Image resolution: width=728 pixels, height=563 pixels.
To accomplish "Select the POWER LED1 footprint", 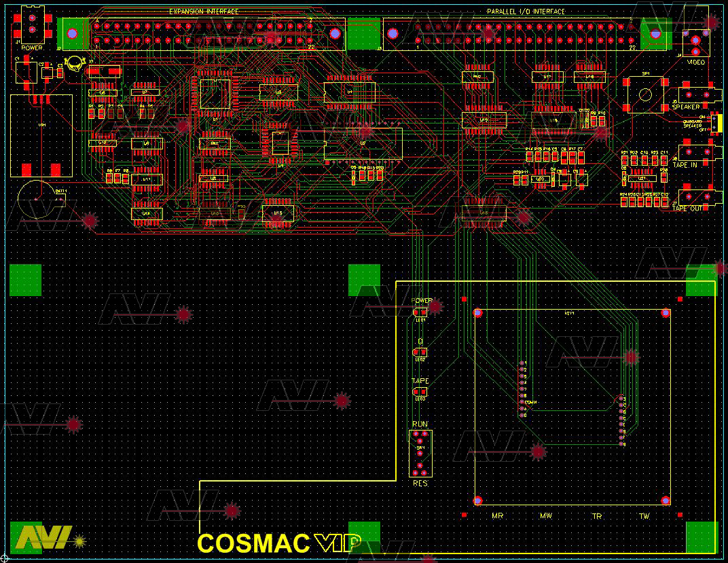I will click(x=420, y=312).
